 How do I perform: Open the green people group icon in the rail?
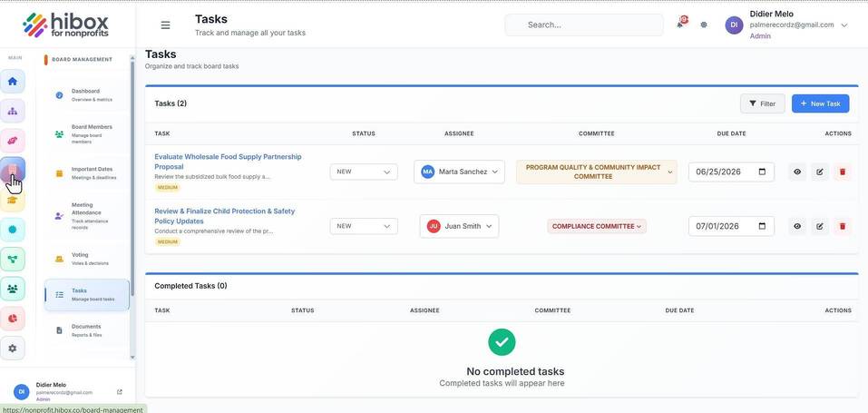[12, 289]
